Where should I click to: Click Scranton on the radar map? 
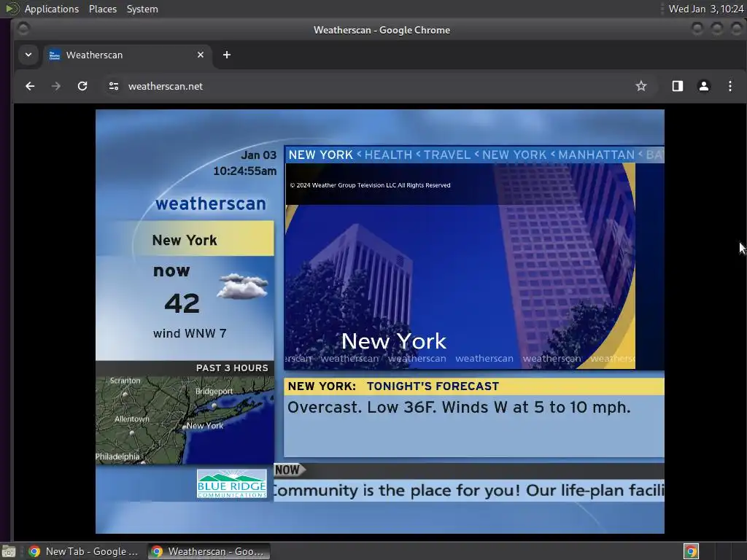125,381
